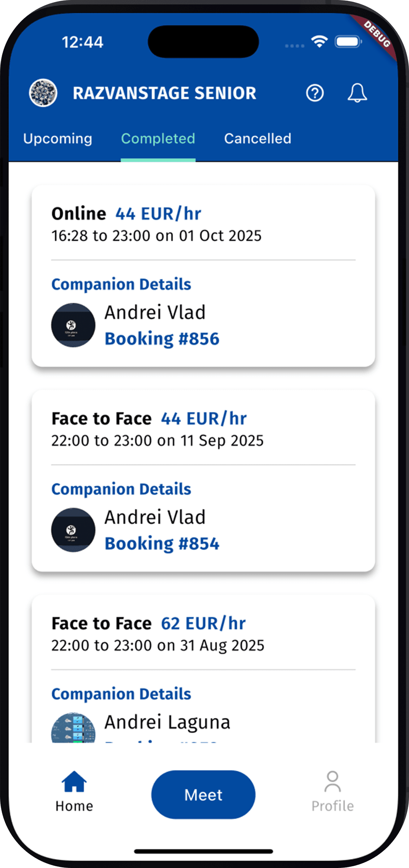
Task: Tap the user profile avatar in header
Action: coord(43,93)
